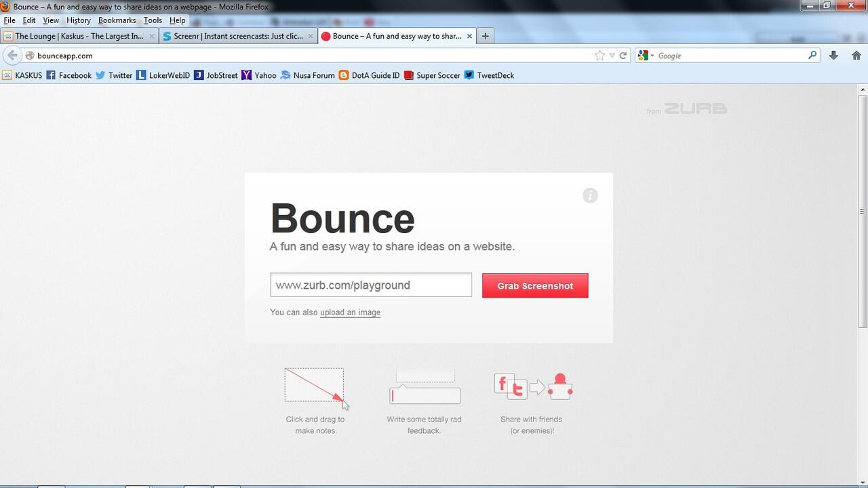Open the Bookmarks menu
Viewport: 868px width, 488px height.
(x=117, y=20)
